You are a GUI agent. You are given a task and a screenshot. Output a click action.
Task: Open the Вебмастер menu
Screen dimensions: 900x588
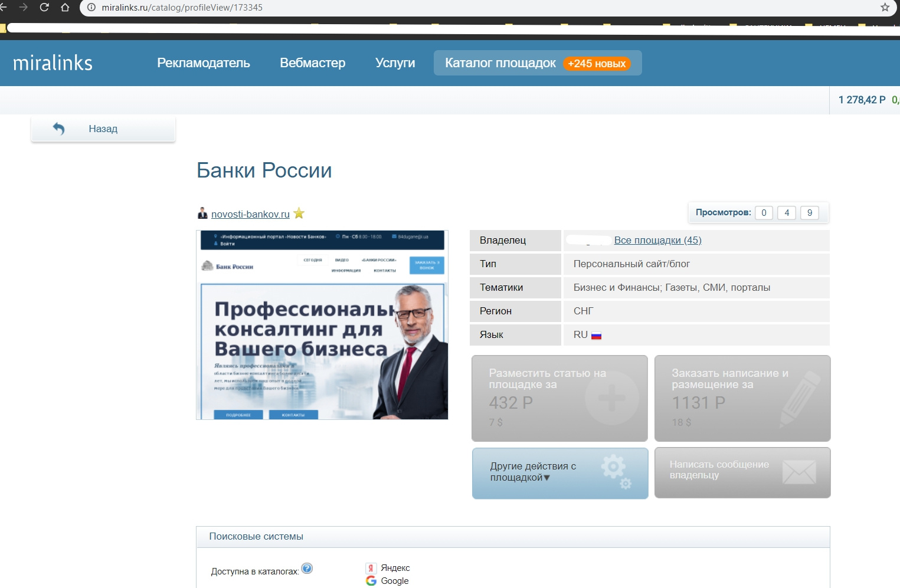coord(313,63)
